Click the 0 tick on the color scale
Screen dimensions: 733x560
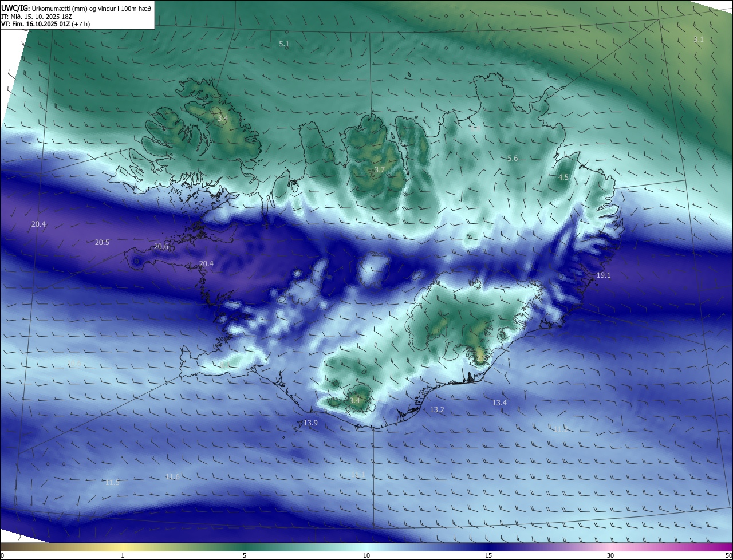2,555
